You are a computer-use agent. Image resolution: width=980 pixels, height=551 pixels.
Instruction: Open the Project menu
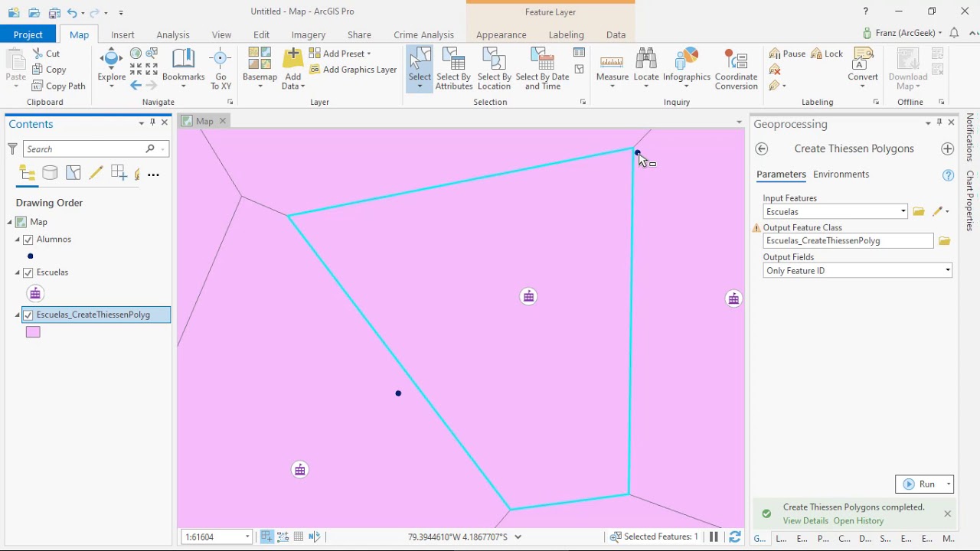(x=28, y=35)
